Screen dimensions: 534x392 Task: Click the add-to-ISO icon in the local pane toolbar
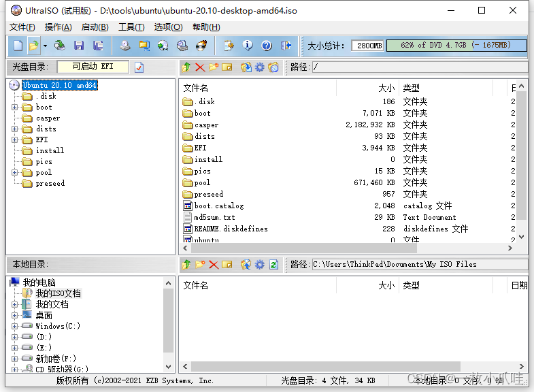point(246,264)
